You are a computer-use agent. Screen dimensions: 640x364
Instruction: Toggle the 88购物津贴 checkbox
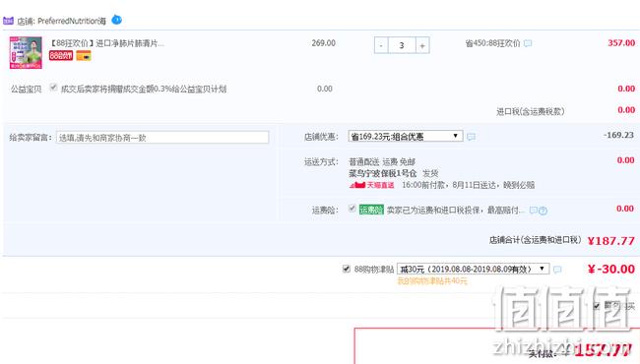pos(347,269)
